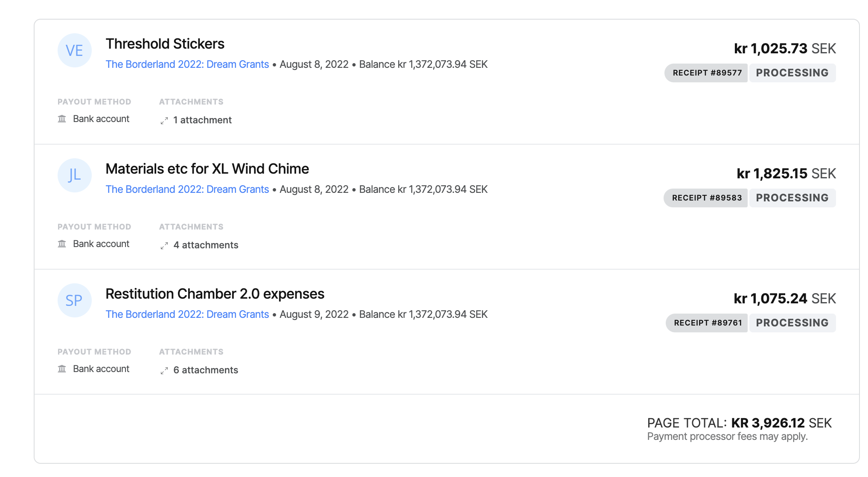Open Restitution Chamber 2.0 expenses

click(x=215, y=294)
